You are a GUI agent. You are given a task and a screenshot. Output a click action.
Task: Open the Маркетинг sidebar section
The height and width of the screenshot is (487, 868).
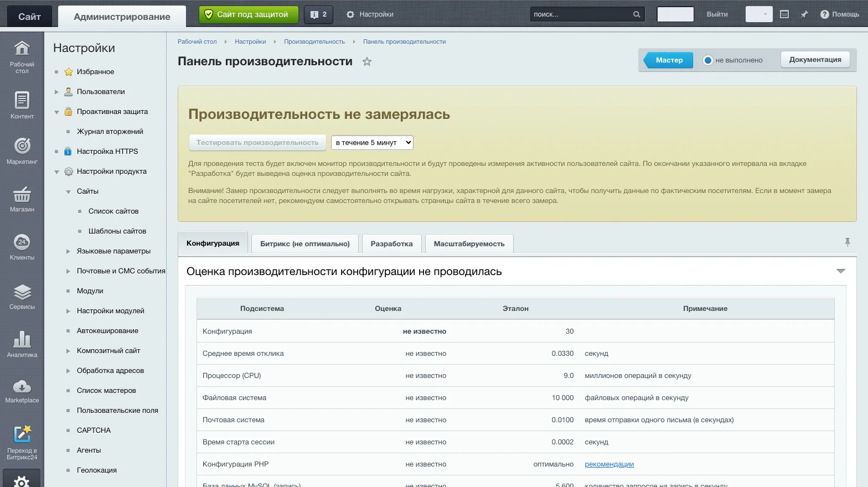(22, 151)
